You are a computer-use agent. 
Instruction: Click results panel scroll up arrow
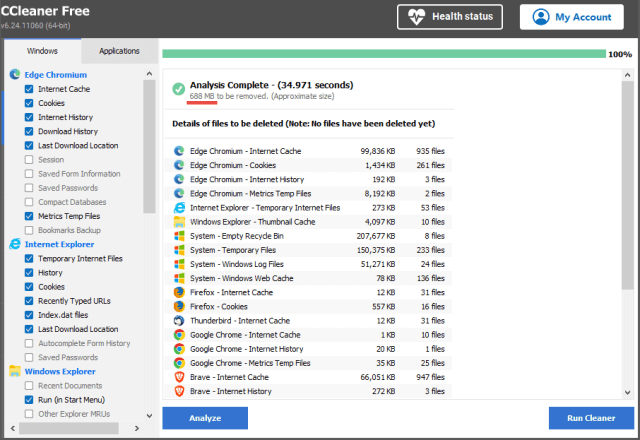(x=627, y=75)
